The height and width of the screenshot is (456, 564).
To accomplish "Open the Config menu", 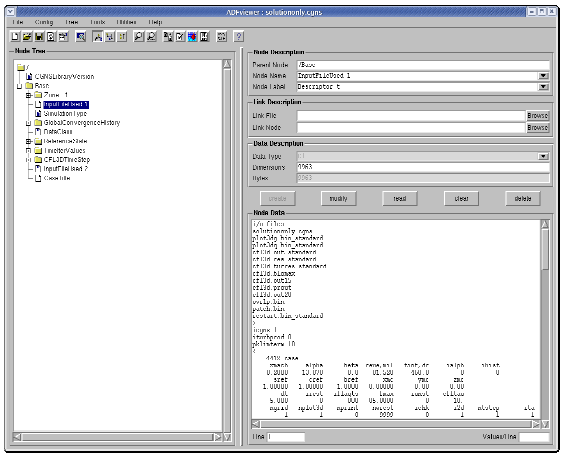I will [44, 22].
